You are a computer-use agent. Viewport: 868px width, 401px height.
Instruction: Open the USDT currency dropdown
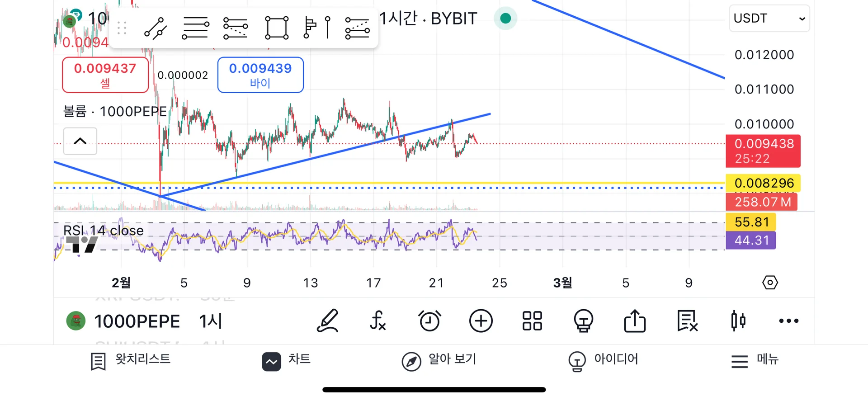769,19
